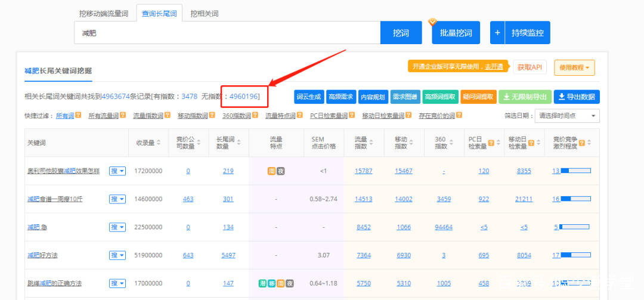Click the blue 挖词 search button
644x300 pixels.
pyautogui.click(x=401, y=33)
